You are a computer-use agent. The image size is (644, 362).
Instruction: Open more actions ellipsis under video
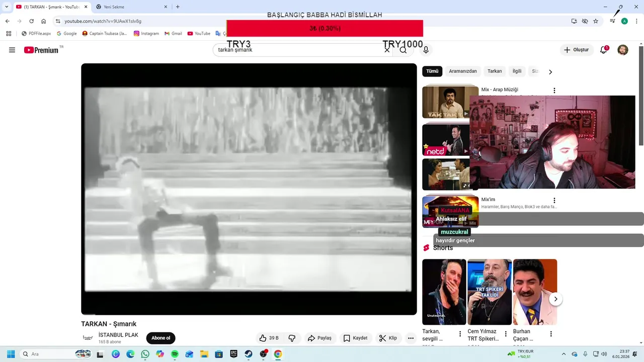(411, 338)
